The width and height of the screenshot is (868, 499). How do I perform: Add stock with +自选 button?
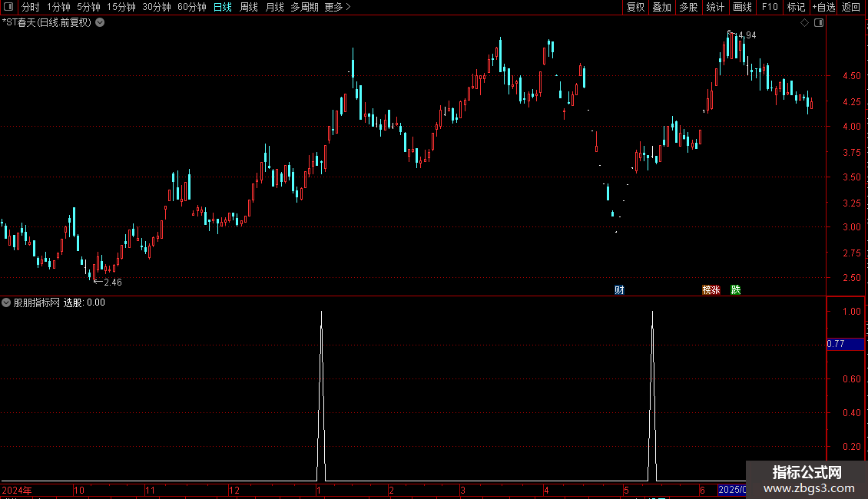pyautogui.click(x=823, y=7)
